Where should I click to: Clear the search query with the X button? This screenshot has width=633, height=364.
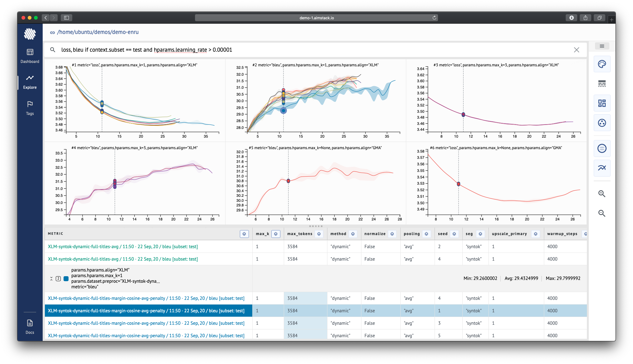pos(577,50)
